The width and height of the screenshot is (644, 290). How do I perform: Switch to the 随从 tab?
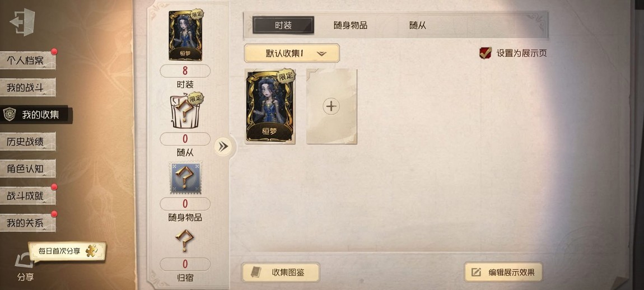[x=418, y=25]
